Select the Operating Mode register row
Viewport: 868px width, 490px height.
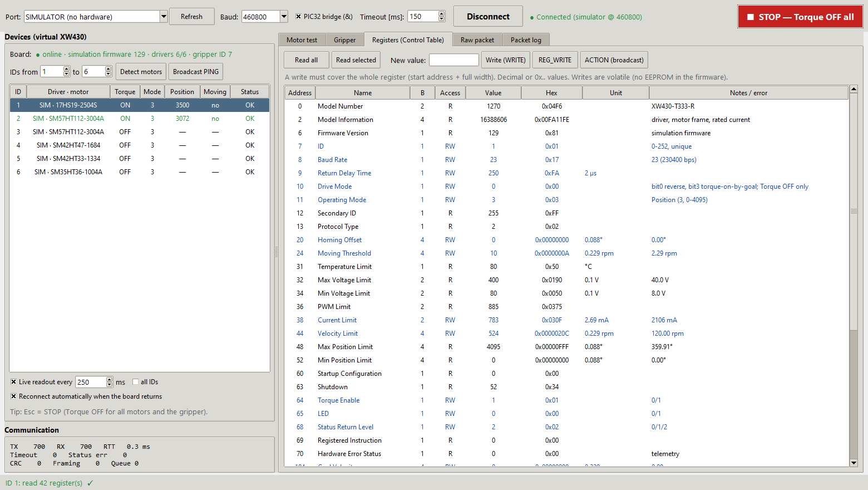coord(566,200)
